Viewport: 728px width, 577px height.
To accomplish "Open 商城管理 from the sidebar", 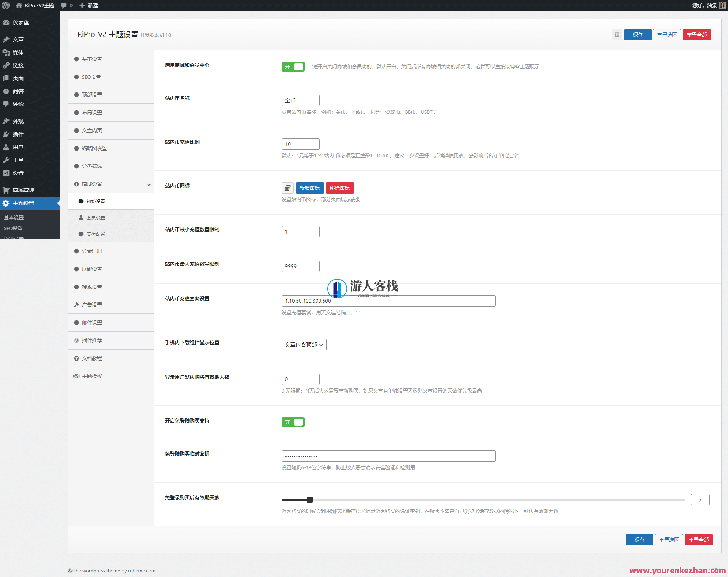I will pos(24,190).
